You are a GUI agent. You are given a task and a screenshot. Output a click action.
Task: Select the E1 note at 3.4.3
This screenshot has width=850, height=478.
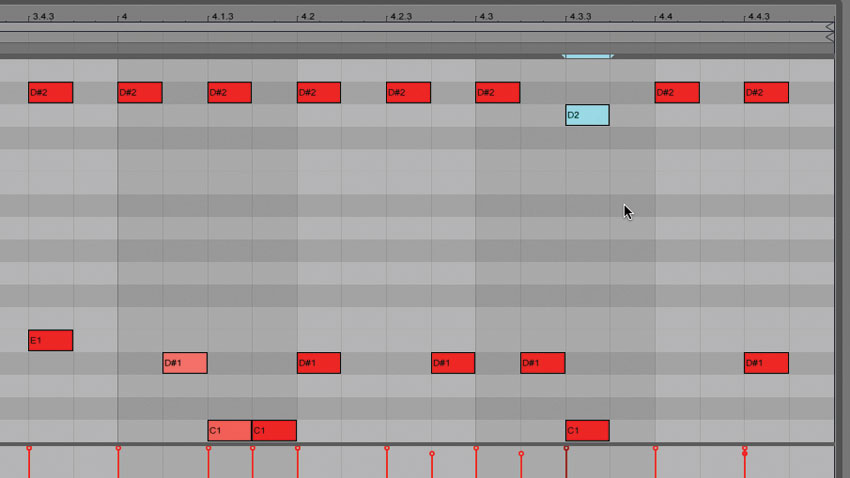coord(50,340)
